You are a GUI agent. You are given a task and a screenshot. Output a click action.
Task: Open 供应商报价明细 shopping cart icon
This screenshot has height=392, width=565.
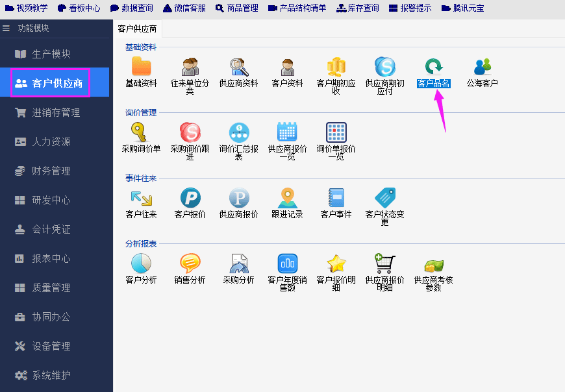tap(384, 263)
